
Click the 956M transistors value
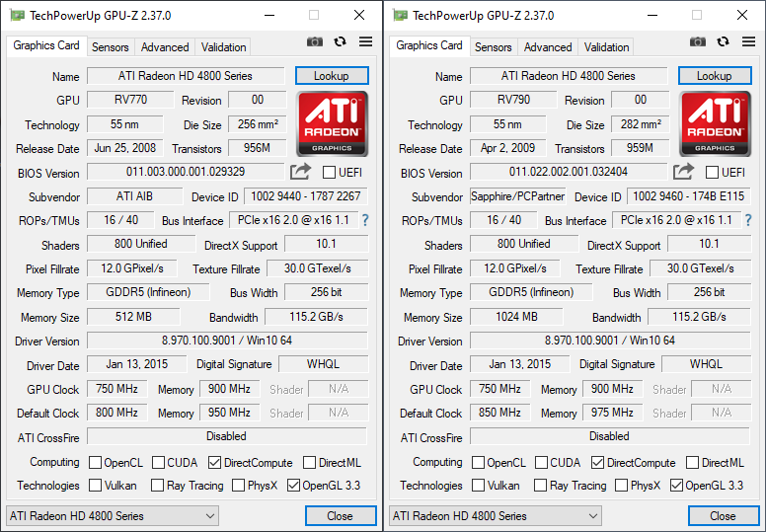(x=258, y=148)
